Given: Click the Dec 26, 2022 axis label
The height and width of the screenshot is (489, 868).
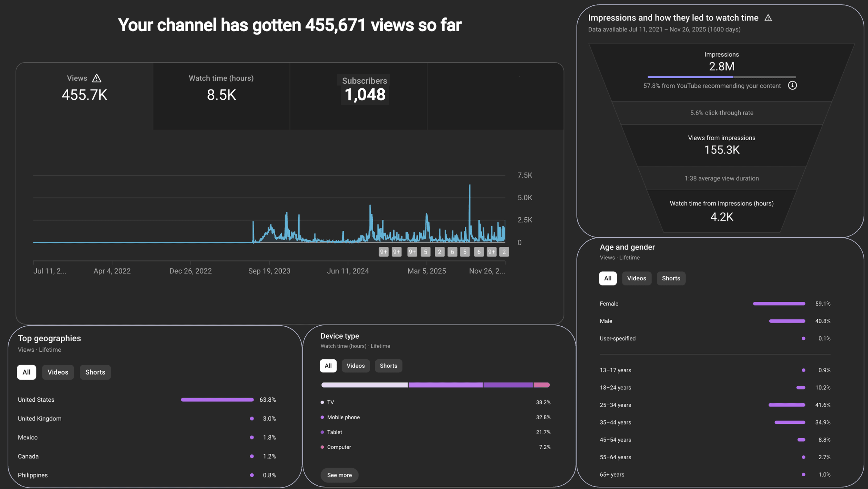Looking at the screenshot, I should tap(190, 271).
